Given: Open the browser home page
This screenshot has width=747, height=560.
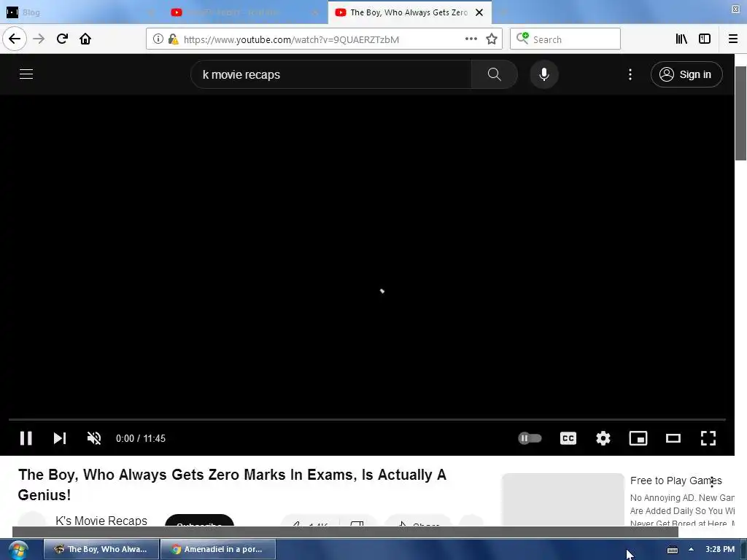Looking at the screenshot, I should tap(85, 39).
